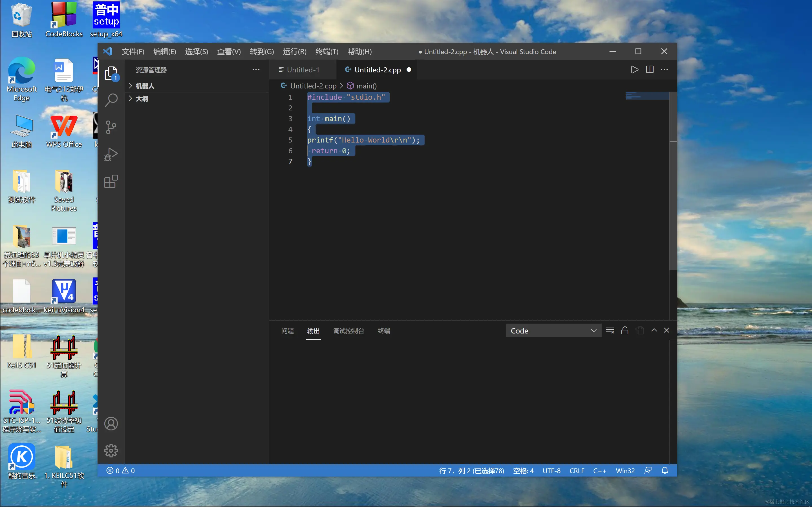Clear the output panel

pyautogui.click(x=610, y=331)
